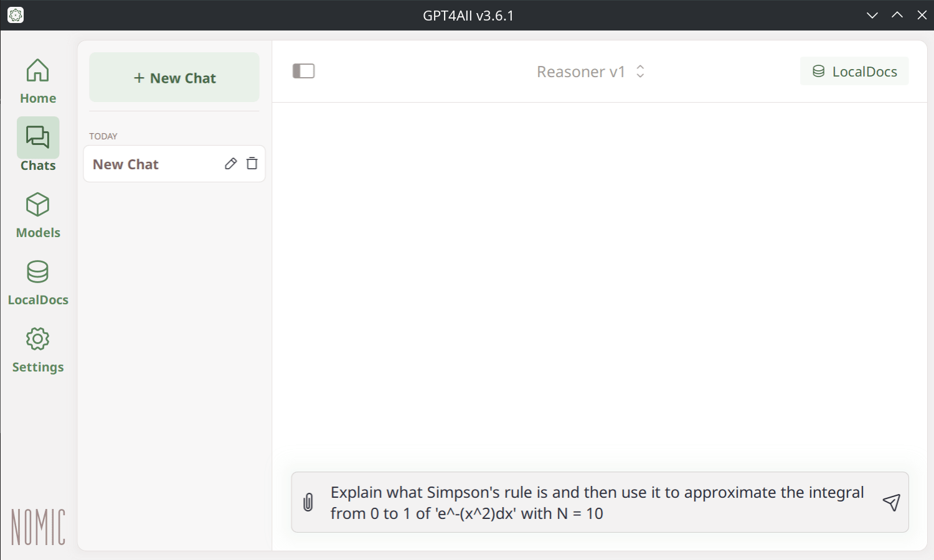Click the up-down chevrons beside the model name
Screen dimensions: 934x560
640,72
